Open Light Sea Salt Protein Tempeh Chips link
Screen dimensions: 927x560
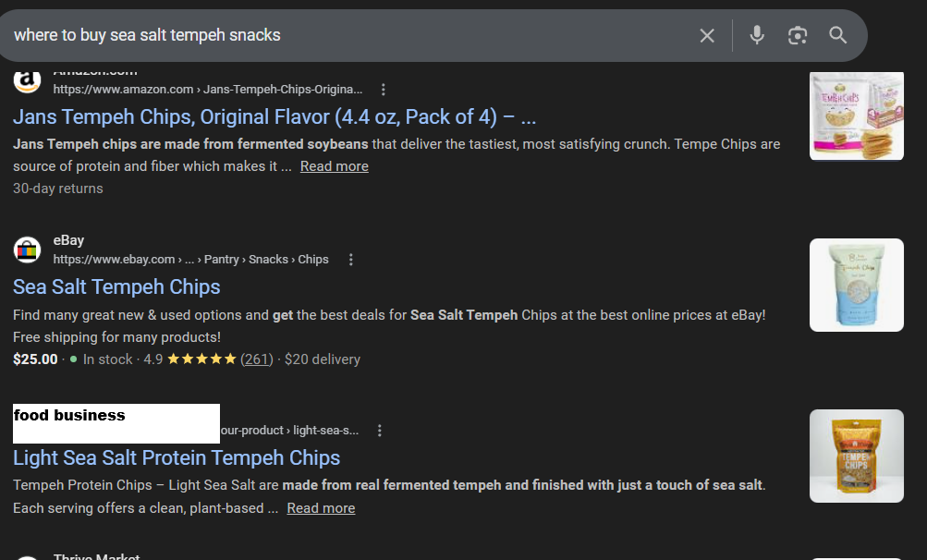pyautogui.click(x=177, y=457)
